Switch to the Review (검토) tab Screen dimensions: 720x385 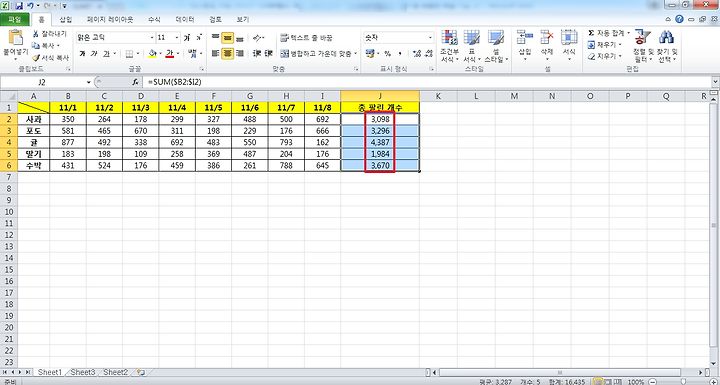[215, 20]
